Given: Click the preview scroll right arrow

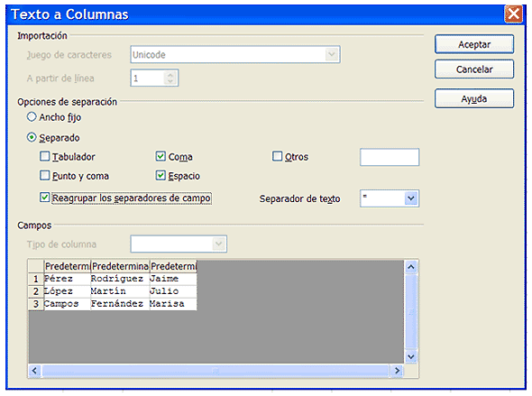Looking at the screenshot, I should (x=397, y=371).
